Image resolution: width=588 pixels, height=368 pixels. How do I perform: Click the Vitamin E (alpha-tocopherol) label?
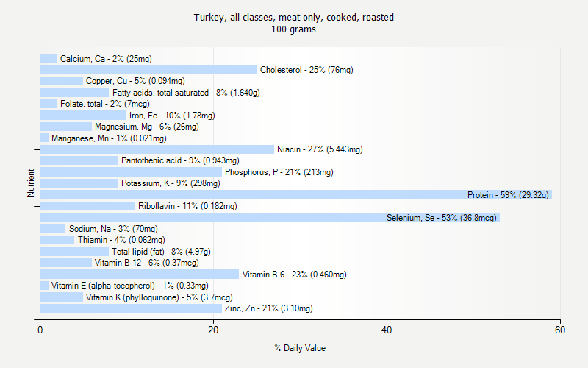point(129,286)
